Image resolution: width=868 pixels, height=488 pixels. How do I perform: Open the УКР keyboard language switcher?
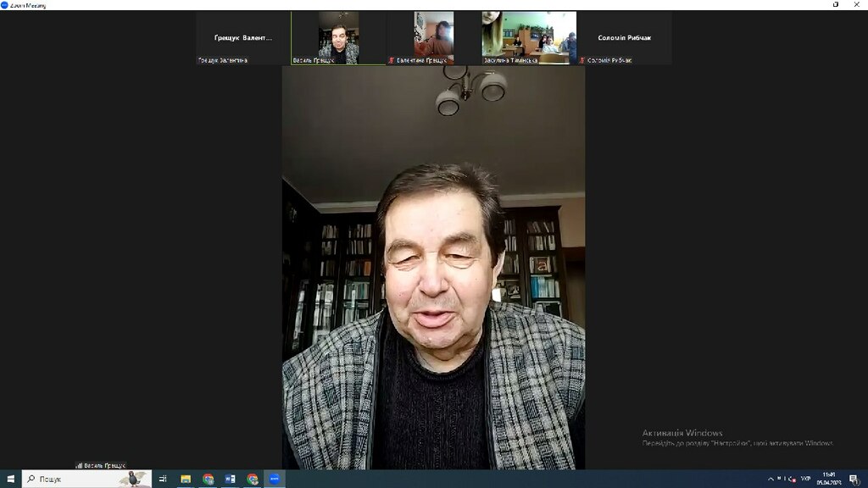click(805, 479)
